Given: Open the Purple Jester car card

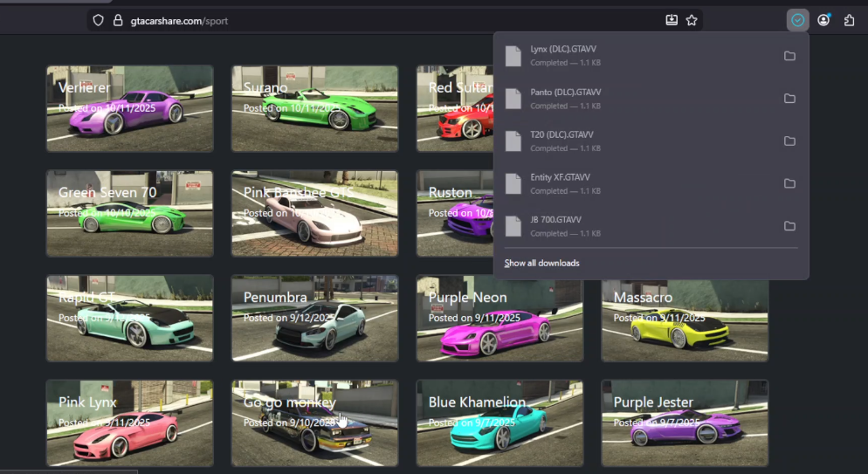Looking at the screenshot, I should [x=685, y=423].
